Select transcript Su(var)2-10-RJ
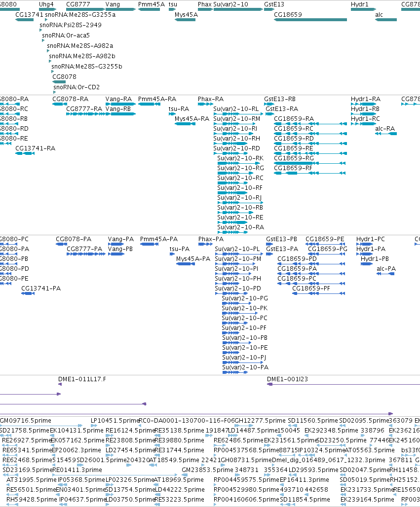The image size is (420, 507). point(240,203)
